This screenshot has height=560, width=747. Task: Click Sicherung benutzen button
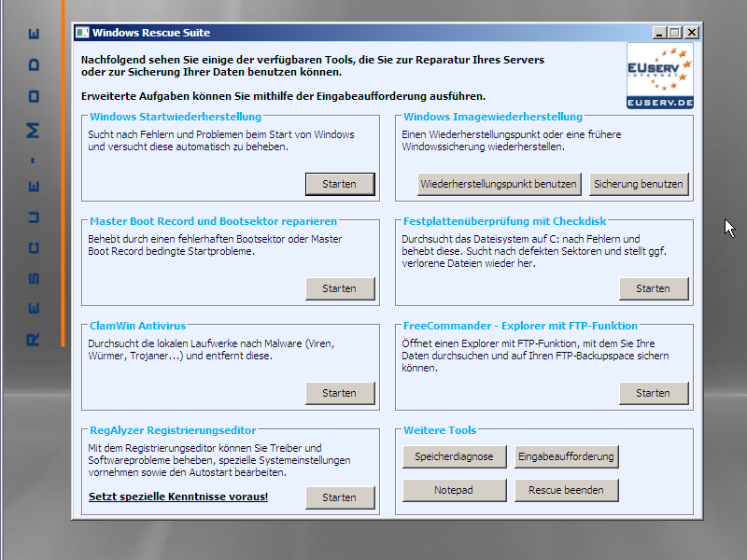point(639,184)
